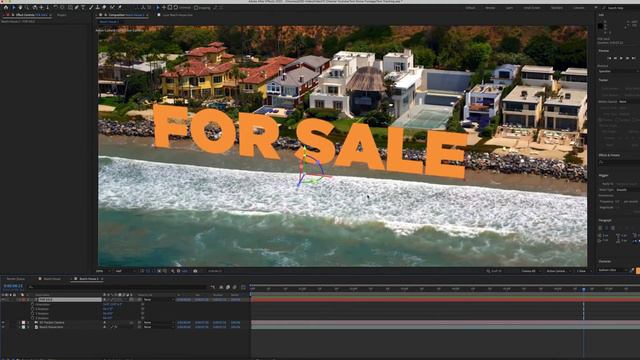640x360 pixels.
Task: Hide the 3D Tracker Camera layer
Action: coord(3,322)
